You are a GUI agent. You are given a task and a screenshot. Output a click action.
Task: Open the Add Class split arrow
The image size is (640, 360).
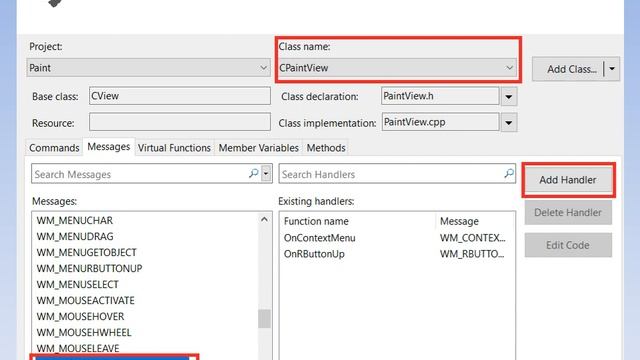612,69
